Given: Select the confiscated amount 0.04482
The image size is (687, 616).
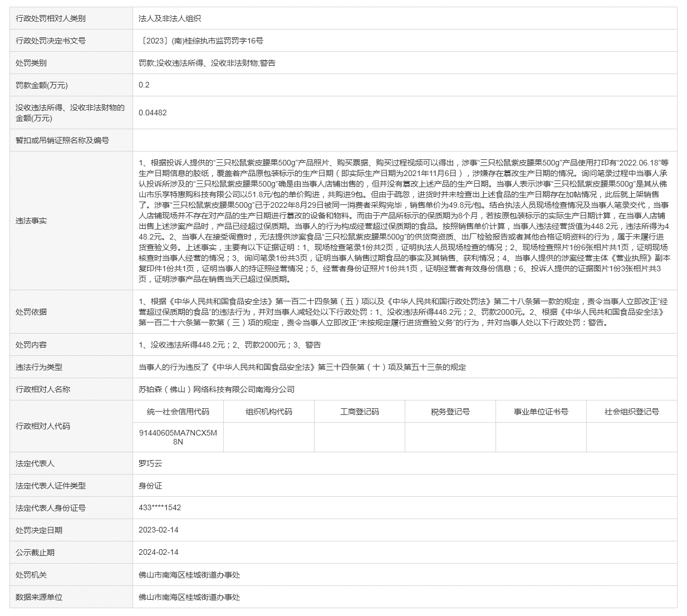Looking at the screenshot, I should click(153, 113).
